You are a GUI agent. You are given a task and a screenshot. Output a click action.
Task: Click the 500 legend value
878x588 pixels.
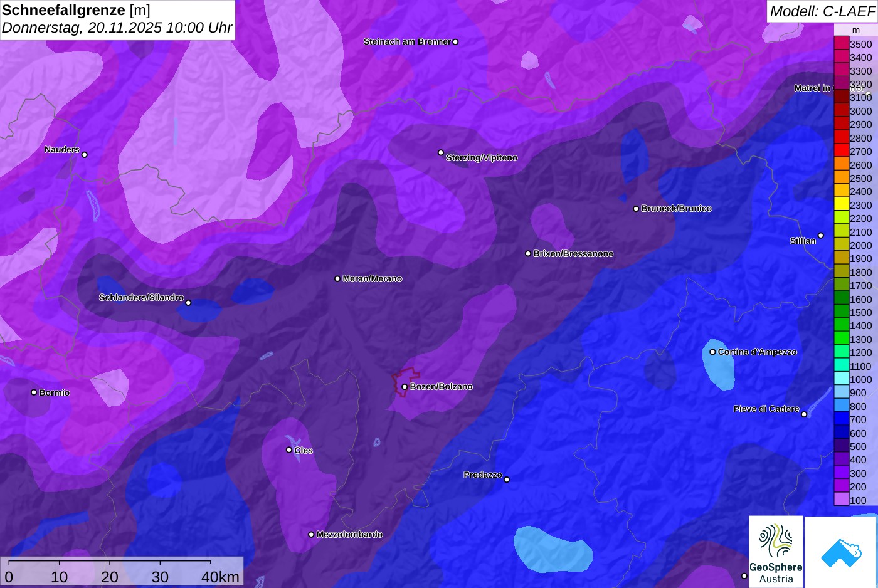tap(858, 446)
